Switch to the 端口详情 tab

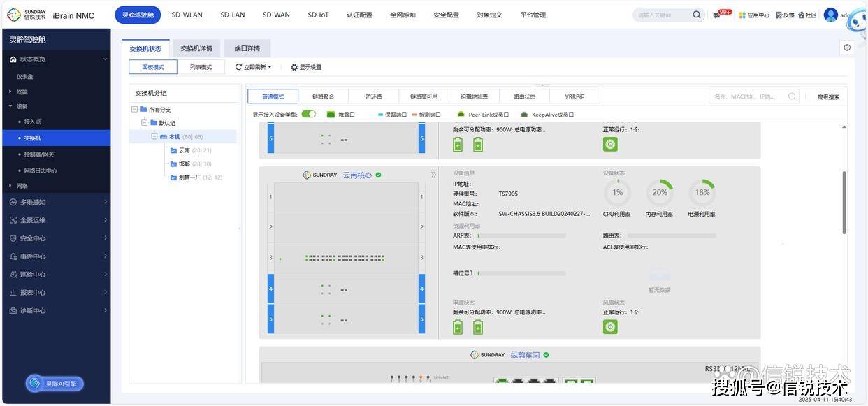coord(247,48)
